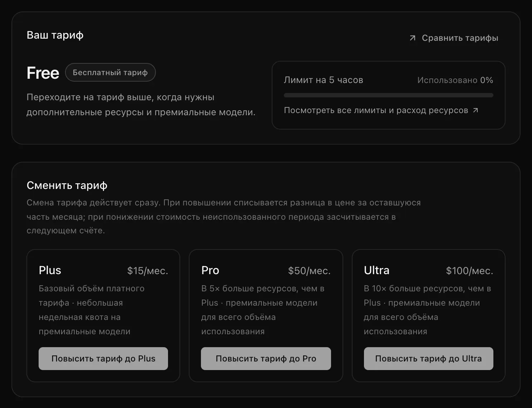Image resolution: width=532 pixels, height=408 pixels.
Task: Click the $15/мес. price
Action: coord(148,271)
